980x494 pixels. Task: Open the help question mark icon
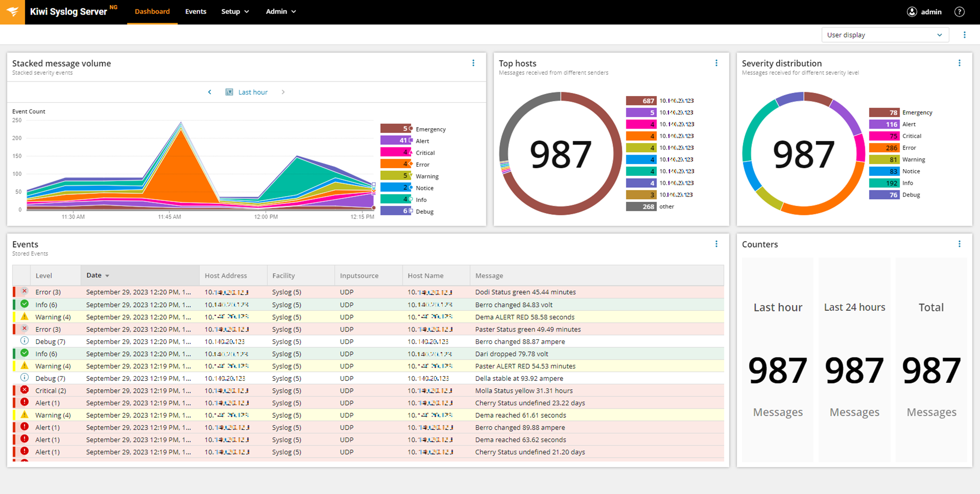coord(960,12)
